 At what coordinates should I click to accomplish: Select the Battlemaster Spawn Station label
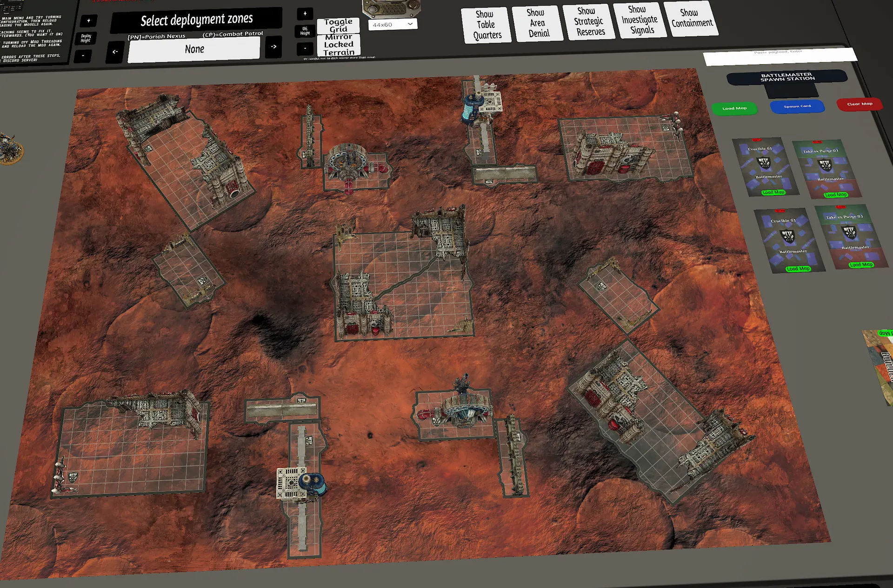click(x=787, y=77)
